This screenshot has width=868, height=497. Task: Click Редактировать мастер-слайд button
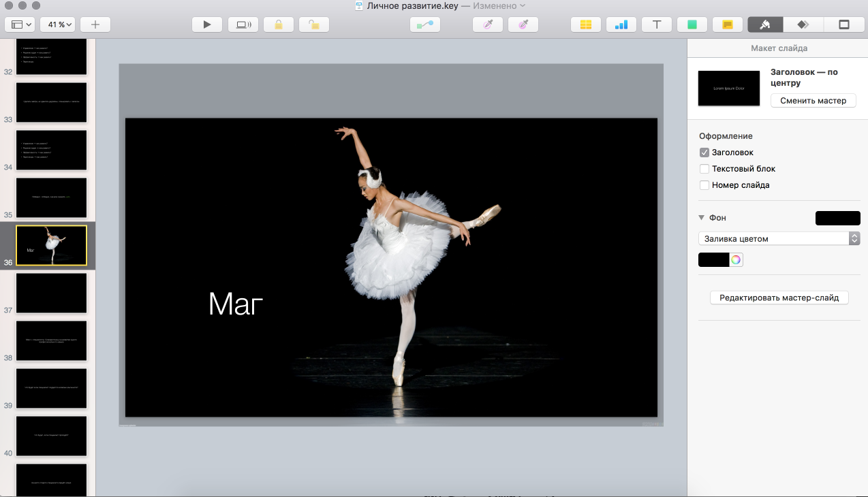(779, 298)
